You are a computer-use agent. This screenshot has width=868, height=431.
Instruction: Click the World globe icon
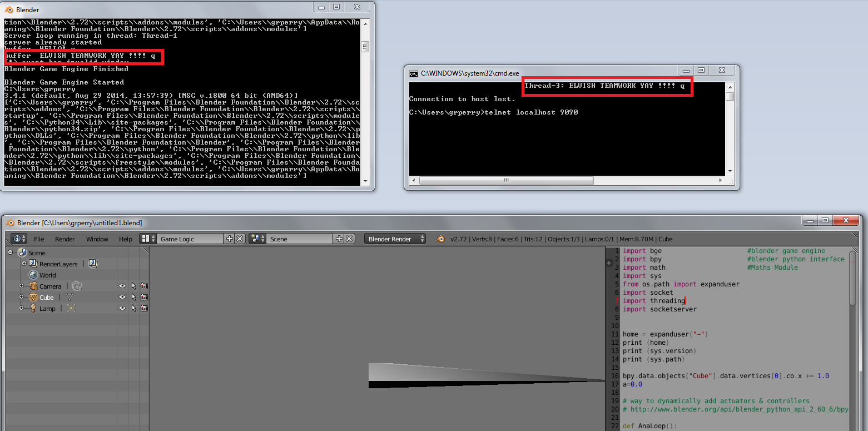(33, 275)
